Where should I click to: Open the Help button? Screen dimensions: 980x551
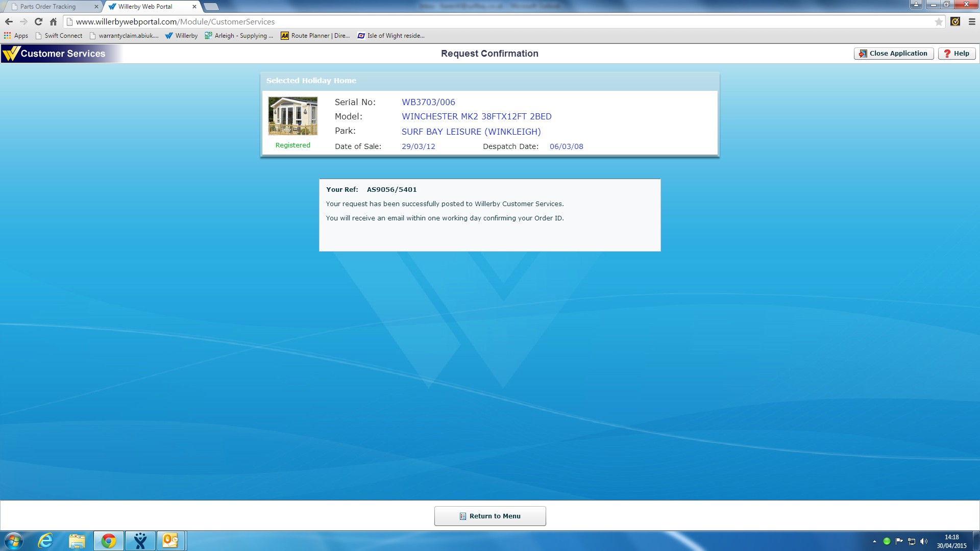(x=957, y=54)
